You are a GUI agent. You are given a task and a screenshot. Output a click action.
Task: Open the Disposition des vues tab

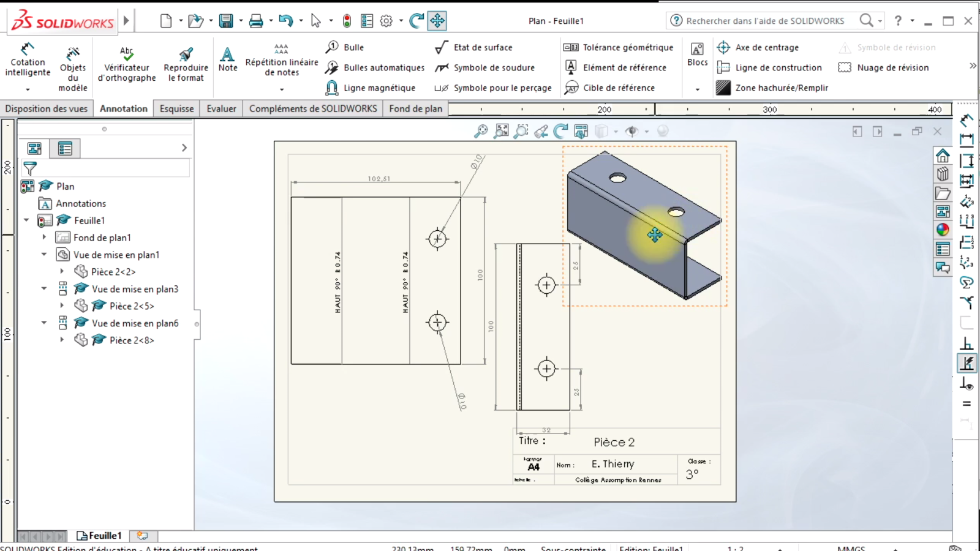click(46, 108)
